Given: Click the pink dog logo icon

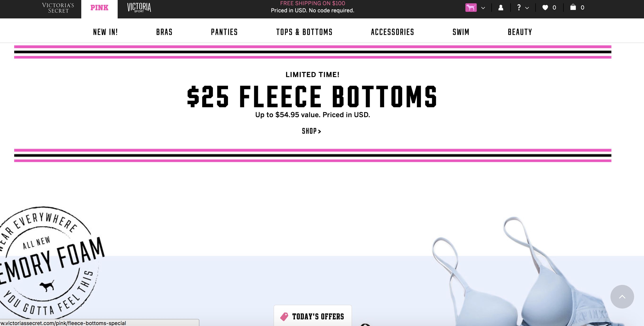Looking at the screenshot, I should tap(471, 8).
